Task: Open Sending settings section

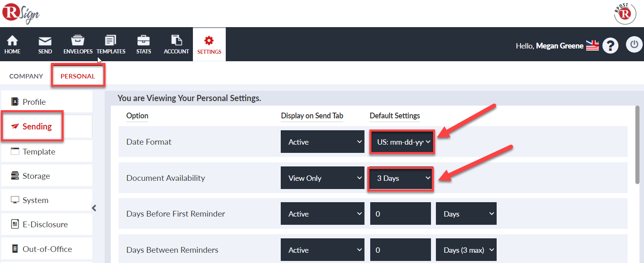Action: point(47,126)
